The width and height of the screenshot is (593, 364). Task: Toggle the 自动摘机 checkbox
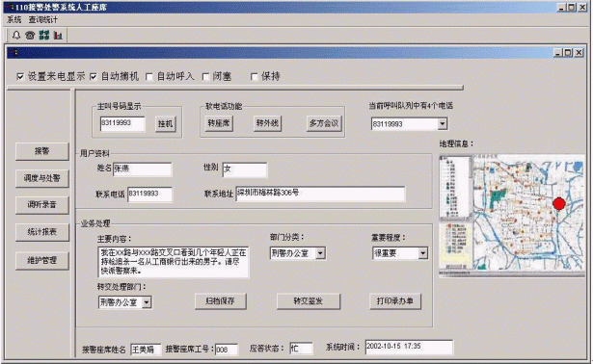94,77
